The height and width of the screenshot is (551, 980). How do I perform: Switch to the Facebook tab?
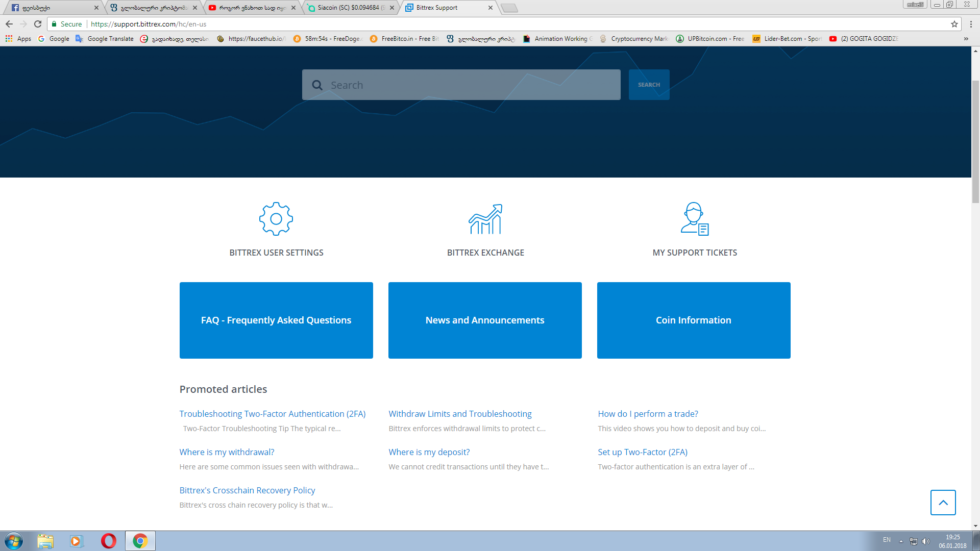(x=51, y=8)
